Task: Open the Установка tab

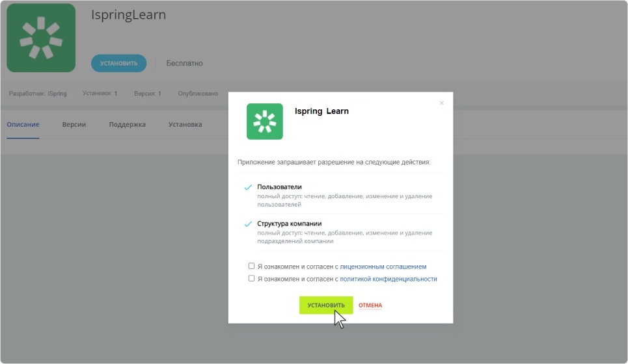Action: tap(185, 124)
